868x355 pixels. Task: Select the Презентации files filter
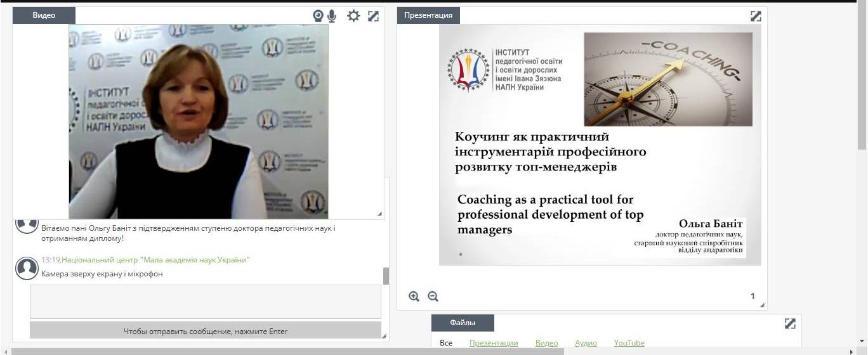pos(493,343)
